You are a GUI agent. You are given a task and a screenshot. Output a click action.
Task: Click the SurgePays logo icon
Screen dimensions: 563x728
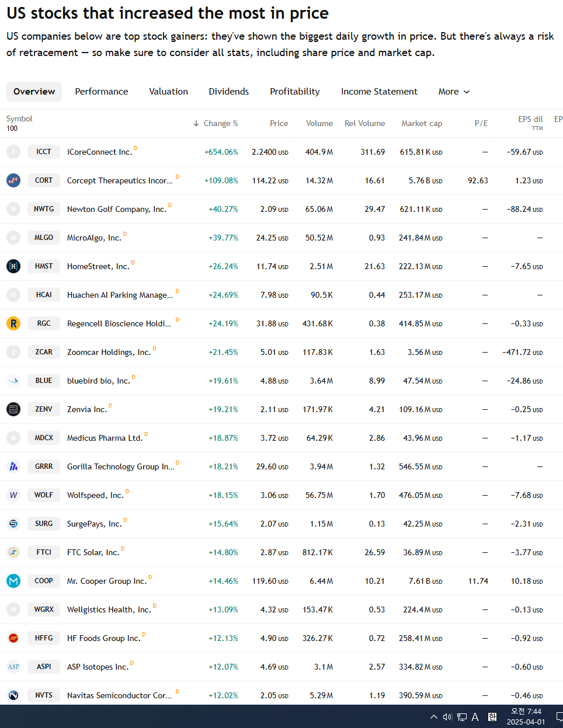click(13, 524)
